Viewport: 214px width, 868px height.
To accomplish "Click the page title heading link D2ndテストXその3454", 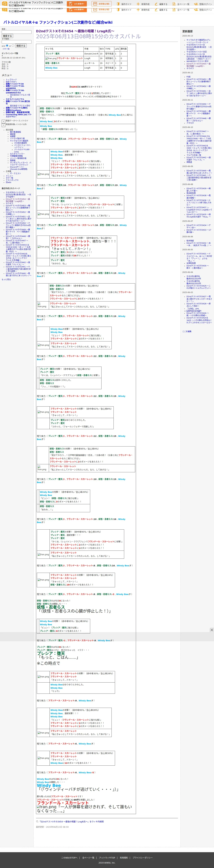I will pyautogui.click(x=75, y=31).
